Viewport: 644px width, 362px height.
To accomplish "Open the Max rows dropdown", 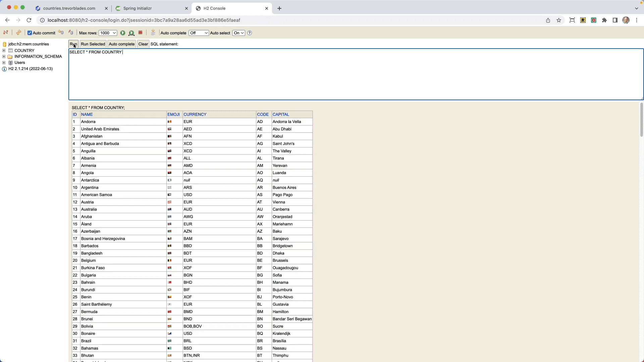I will [x=108, y=33].
